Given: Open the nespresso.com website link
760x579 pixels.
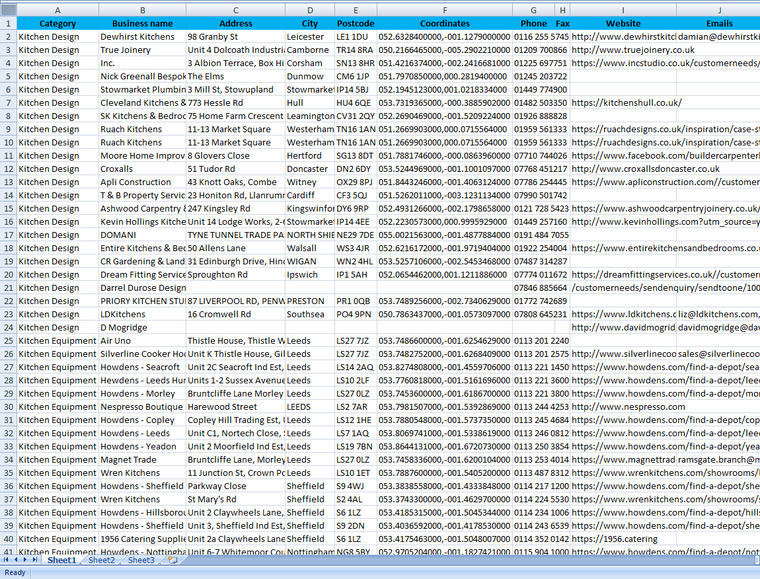Looking at the screenshot, I should [628, 407].
